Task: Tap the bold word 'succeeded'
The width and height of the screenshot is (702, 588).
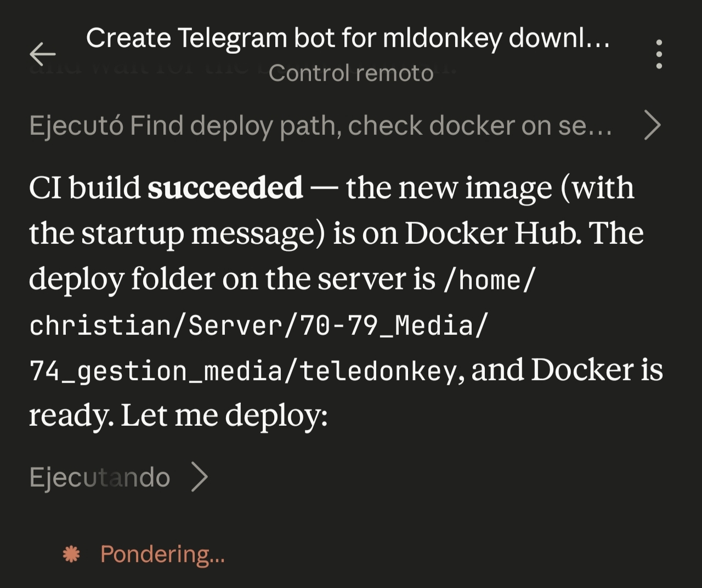Action: (x=225, y=188)
